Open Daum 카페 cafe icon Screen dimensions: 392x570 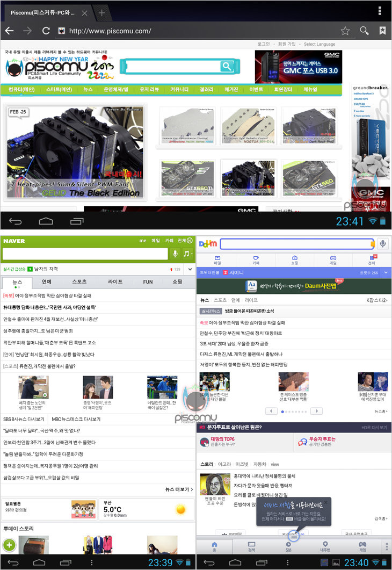coord(256,260)
